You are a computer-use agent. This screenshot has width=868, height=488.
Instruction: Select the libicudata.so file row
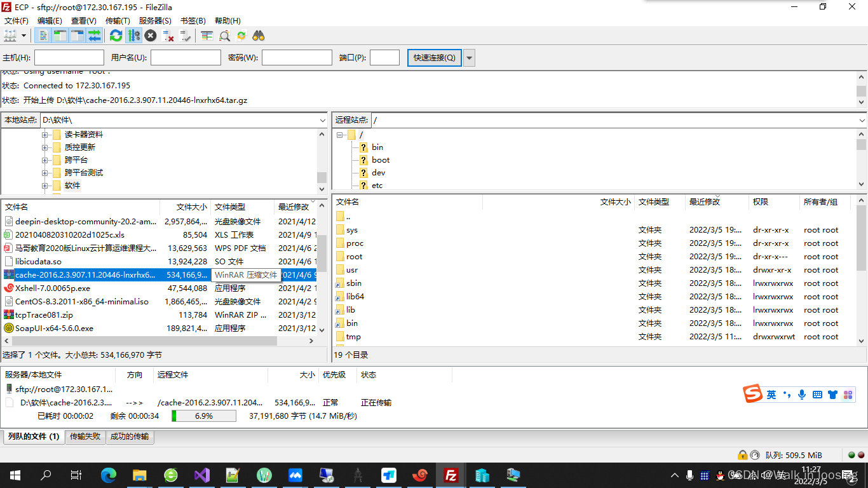[x=159, y=261]
